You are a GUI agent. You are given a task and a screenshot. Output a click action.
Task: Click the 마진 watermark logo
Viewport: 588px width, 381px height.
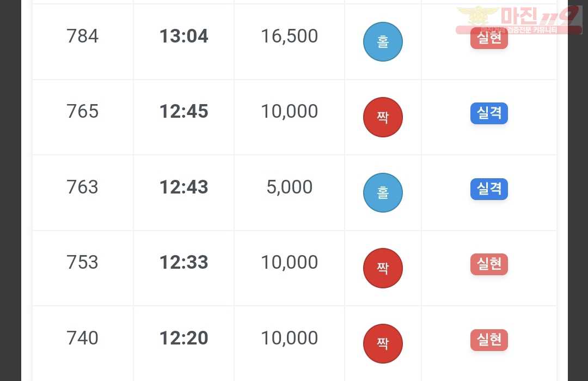pyautogui.click(x=519, y=20)
